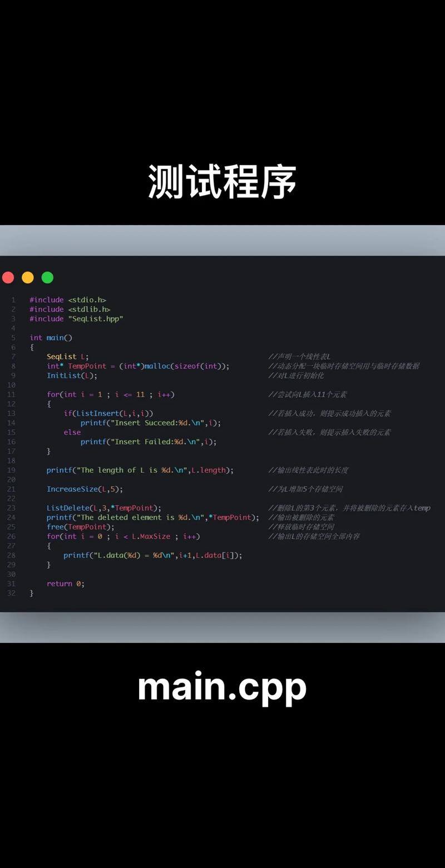Click the comment on the SeqList L line

pyautogui.click(x=299, y=356)
